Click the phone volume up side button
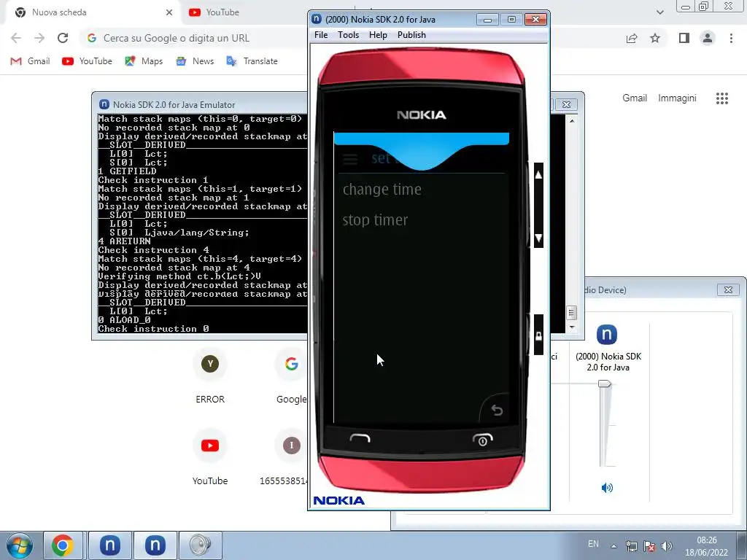The width and height of the screenshot is (747, 560). coord(538,175)
